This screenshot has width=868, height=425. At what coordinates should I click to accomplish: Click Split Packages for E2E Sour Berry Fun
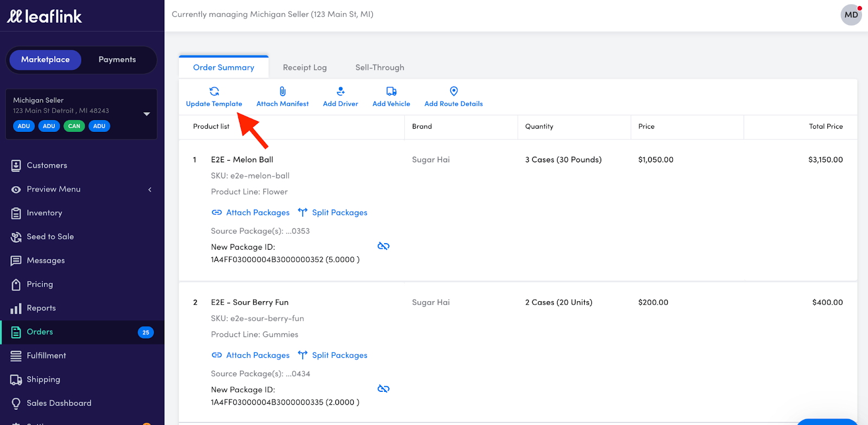(x=340, y=356)
